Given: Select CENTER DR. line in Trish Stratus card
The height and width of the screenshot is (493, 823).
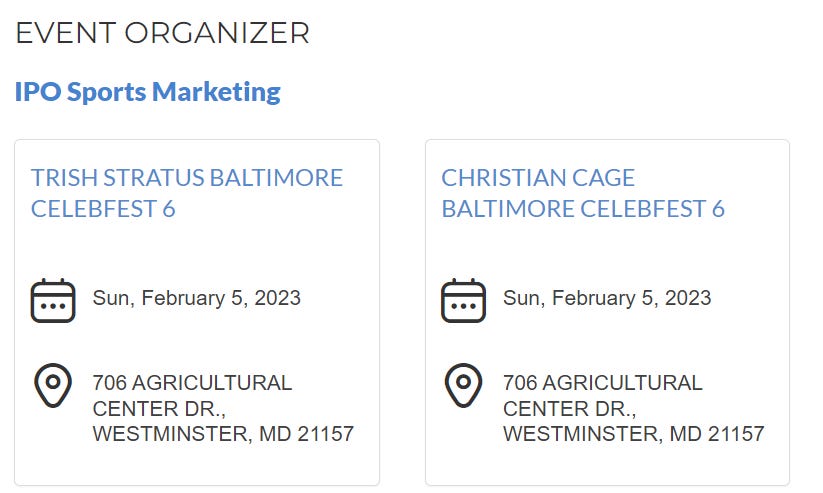Looking at the screenshot, I should tap(159, 409).
